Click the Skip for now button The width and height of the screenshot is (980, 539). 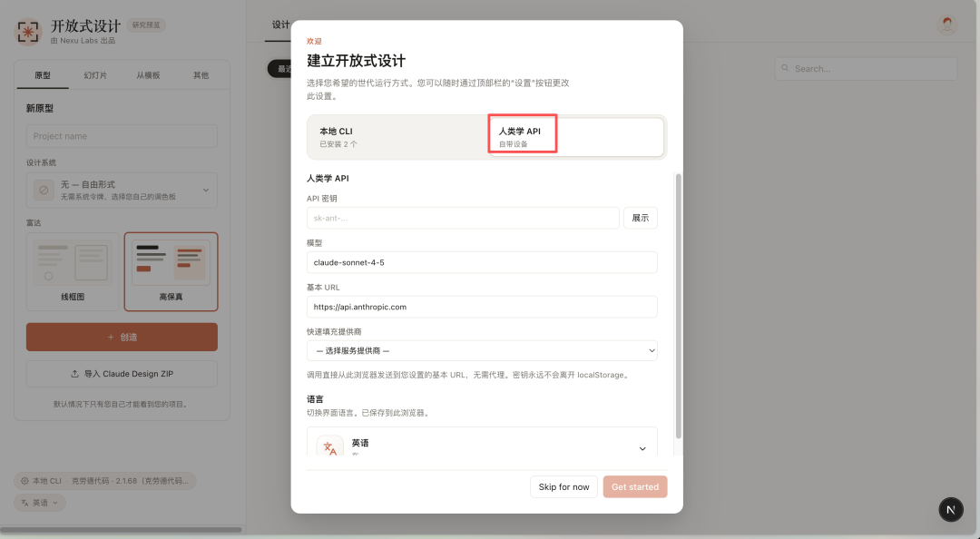[x=563, y=487]
